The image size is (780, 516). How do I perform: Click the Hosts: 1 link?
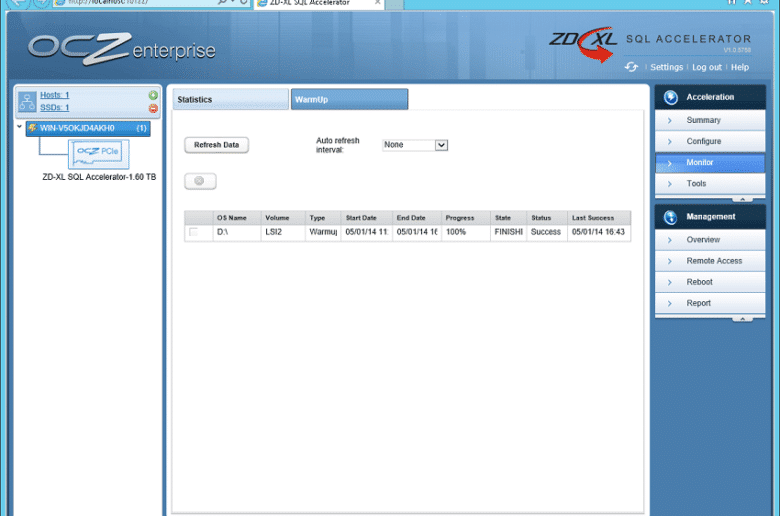pos(55,95)
